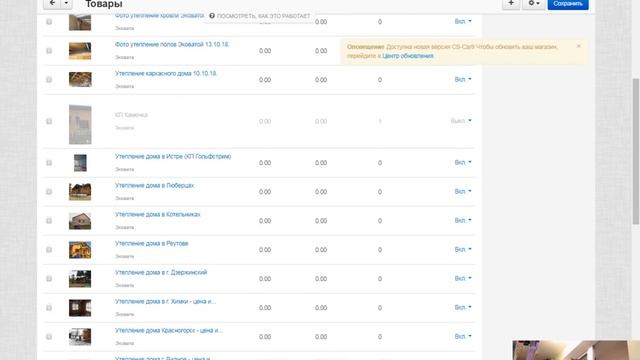This screenshot has width=640, height=360.
Task: Open status dropdown for Люберцах row
Action: [x=463, y=191]
